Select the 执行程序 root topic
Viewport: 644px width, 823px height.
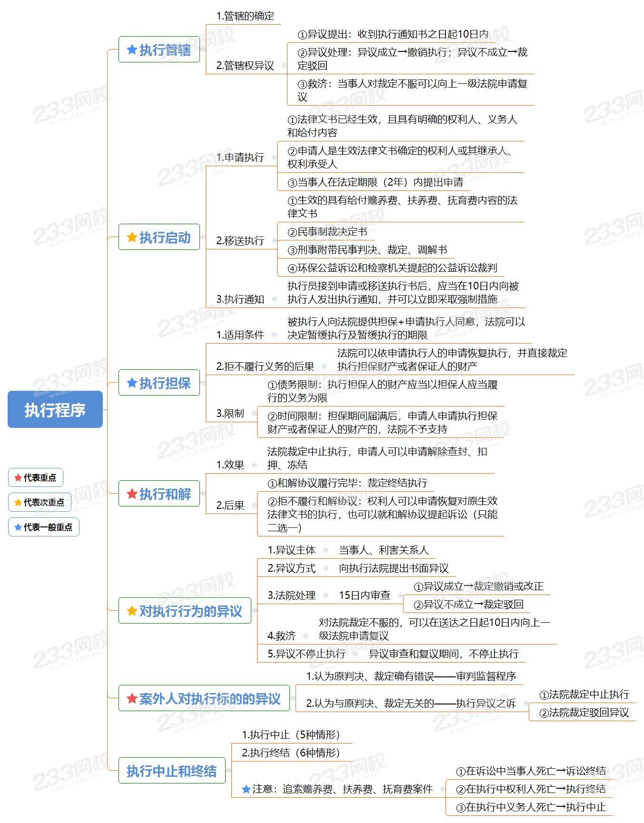pos(55,409)
